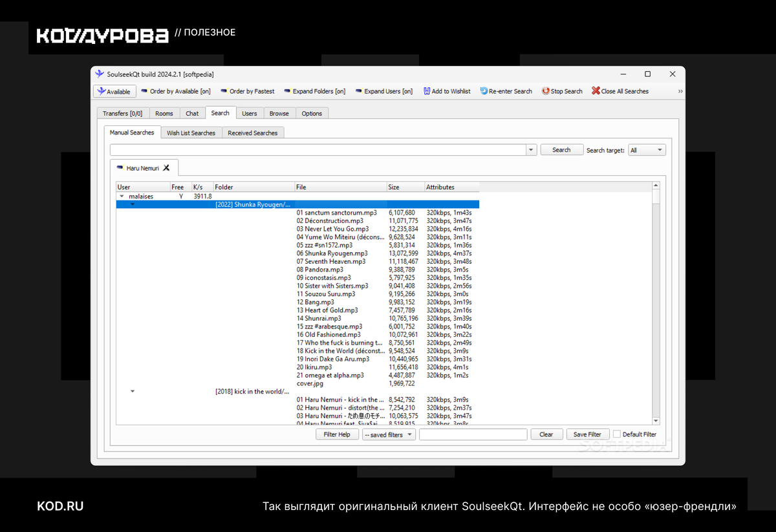Image resolution: width=776 pixels, height=532 pixels.
Task: Select file 12 Bang.mp3
Action: [315, 302]
